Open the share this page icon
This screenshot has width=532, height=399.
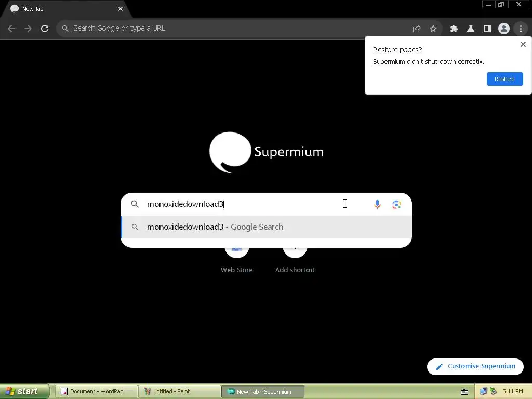(416, 29)
